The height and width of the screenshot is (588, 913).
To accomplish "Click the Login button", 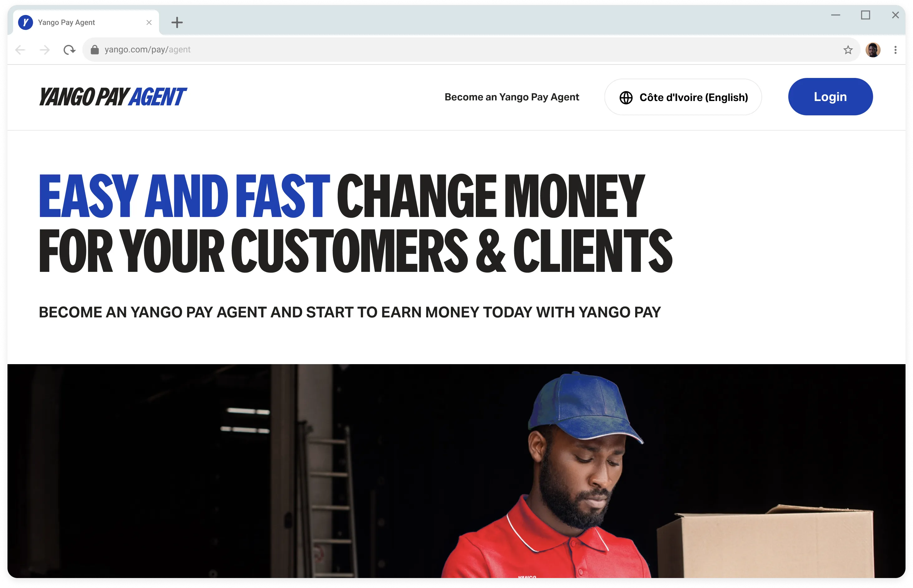I will [x=830, y=97].
